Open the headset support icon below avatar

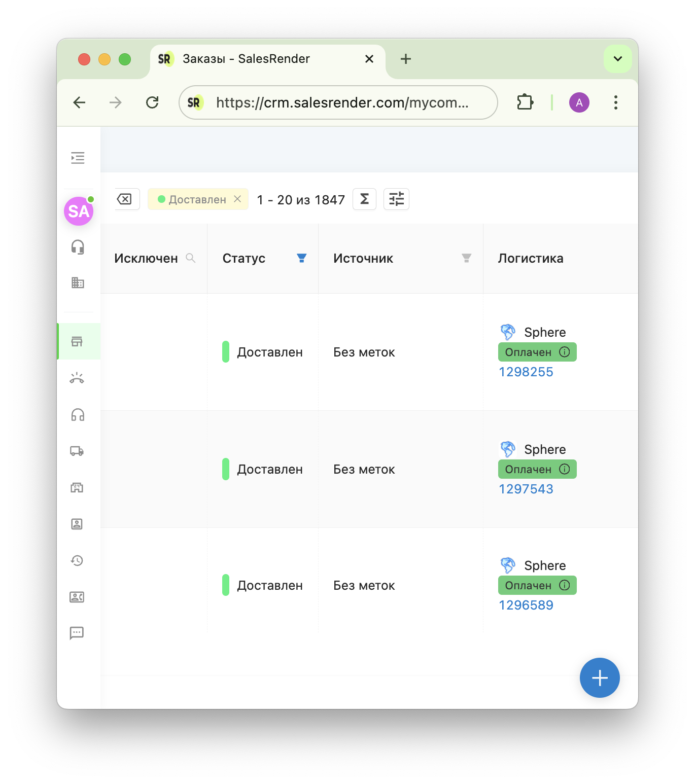(x=78, y=247)
